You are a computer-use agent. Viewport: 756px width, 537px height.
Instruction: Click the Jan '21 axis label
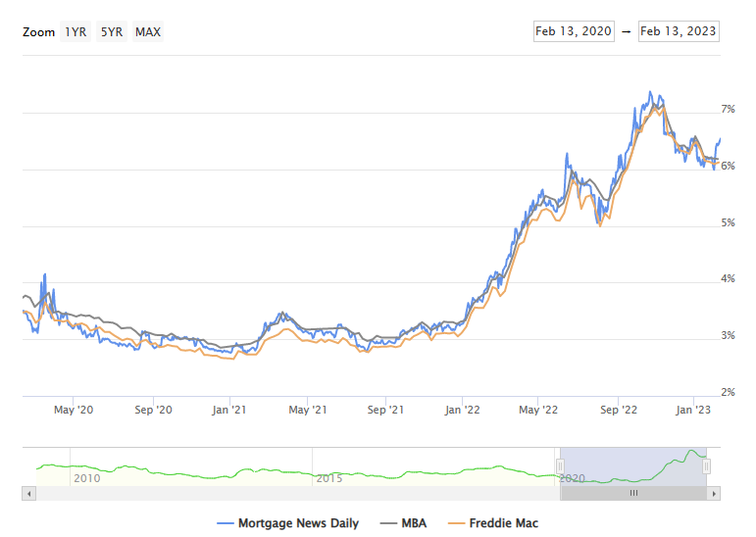pos(229,410)
